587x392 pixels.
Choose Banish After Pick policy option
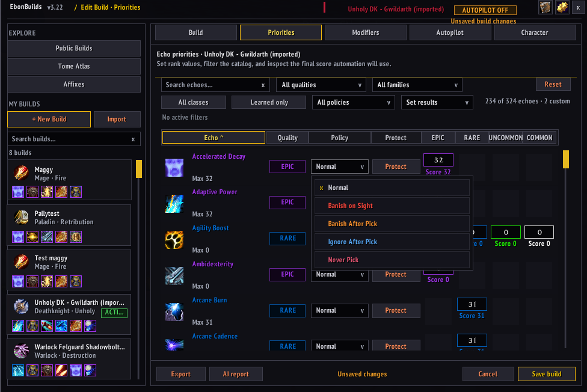pyautogui.click(x=392, y=224)
